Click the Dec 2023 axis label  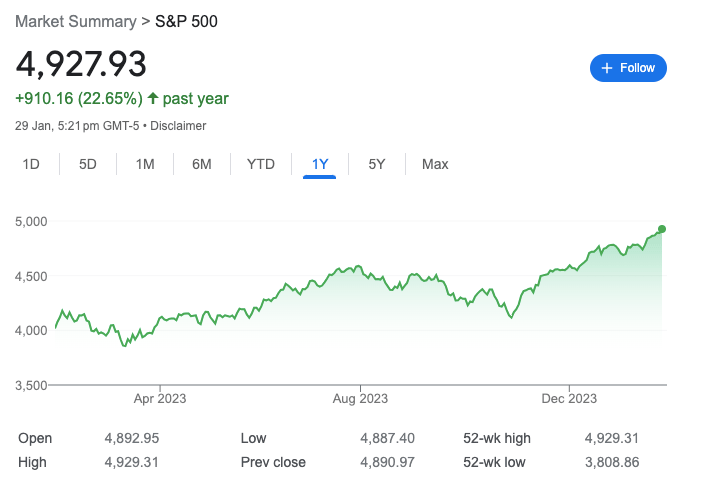point(569,398)
